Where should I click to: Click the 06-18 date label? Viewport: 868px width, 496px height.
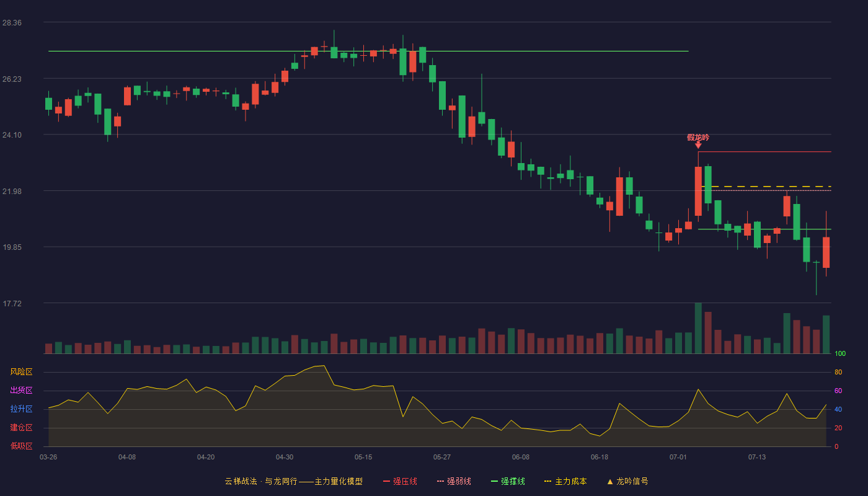point(600,457)
